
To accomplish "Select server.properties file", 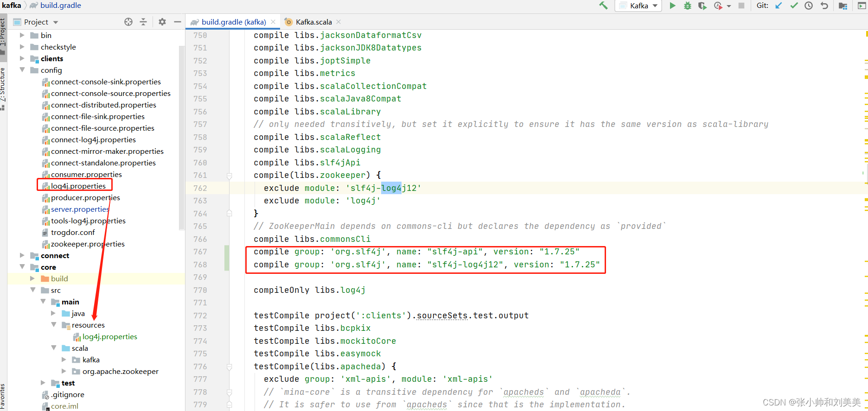I will pos(80,209).
